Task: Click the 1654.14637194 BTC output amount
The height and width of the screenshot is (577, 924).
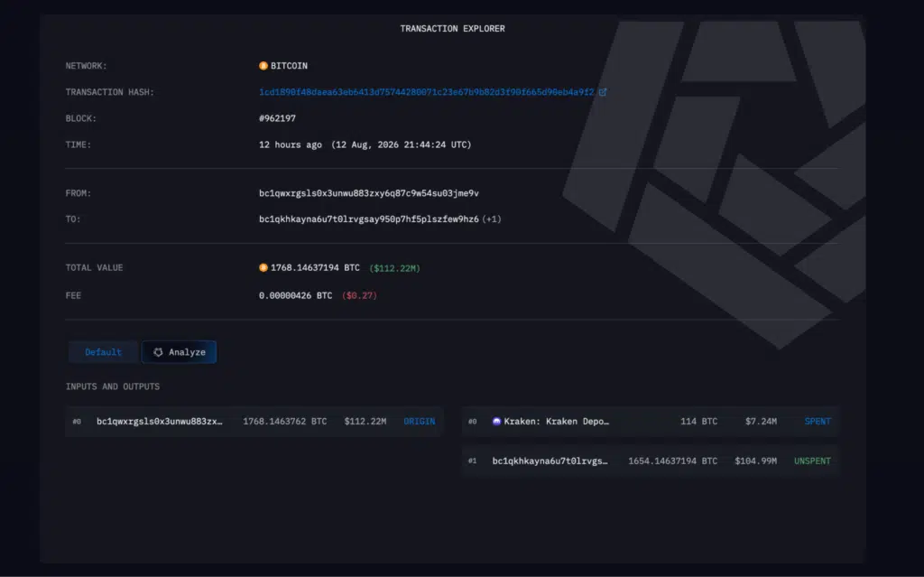Action: click(673, 461)
